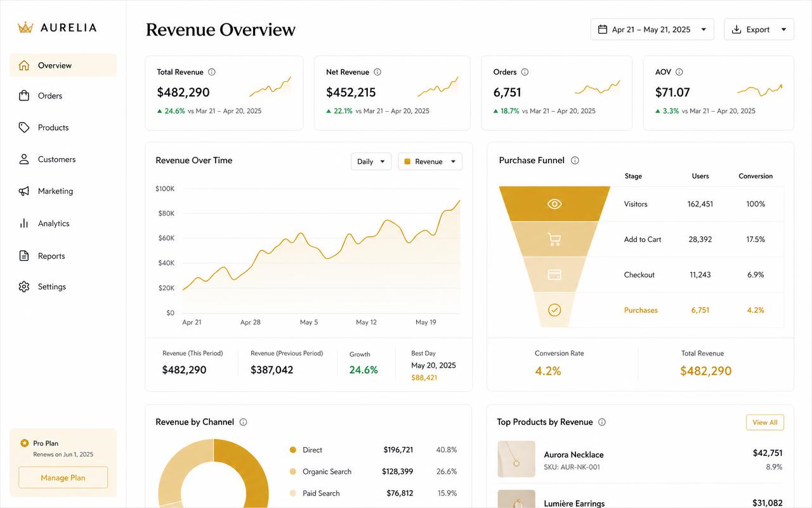Click Organic Search share 26.6%
The height and width of the screenshot is (508, 812).
(447, 471)
